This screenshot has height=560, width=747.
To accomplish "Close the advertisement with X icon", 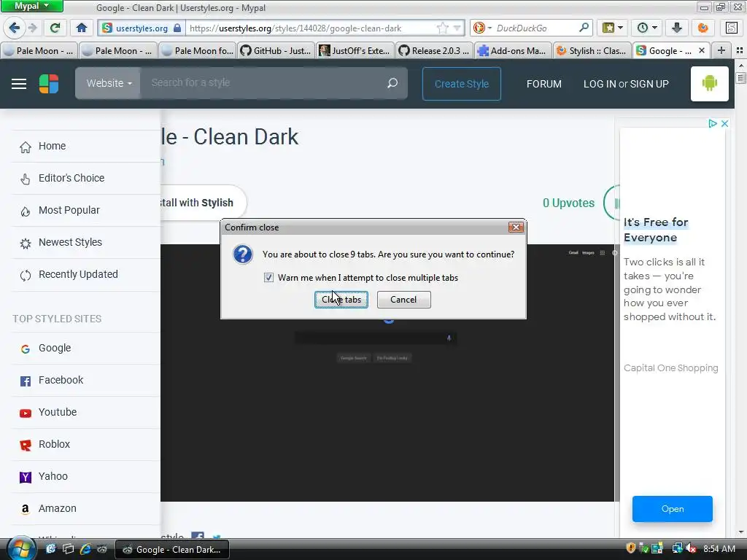I will pos(724,123).
